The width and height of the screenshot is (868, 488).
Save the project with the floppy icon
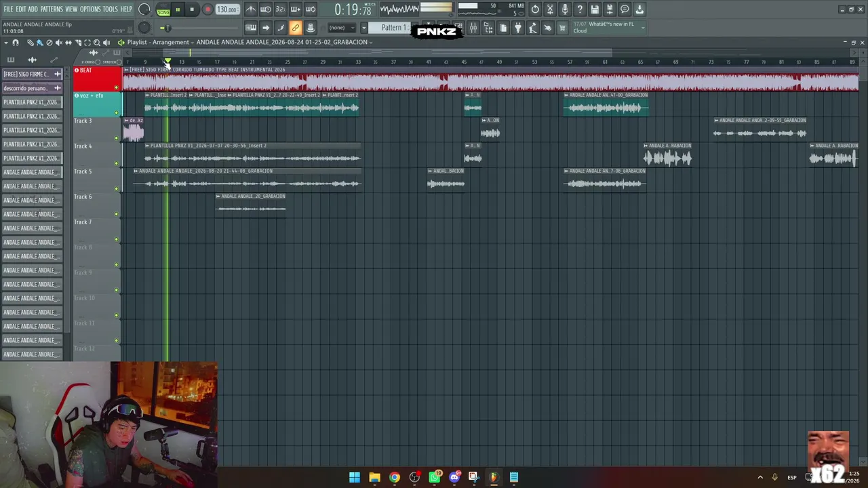click(595, 9)
